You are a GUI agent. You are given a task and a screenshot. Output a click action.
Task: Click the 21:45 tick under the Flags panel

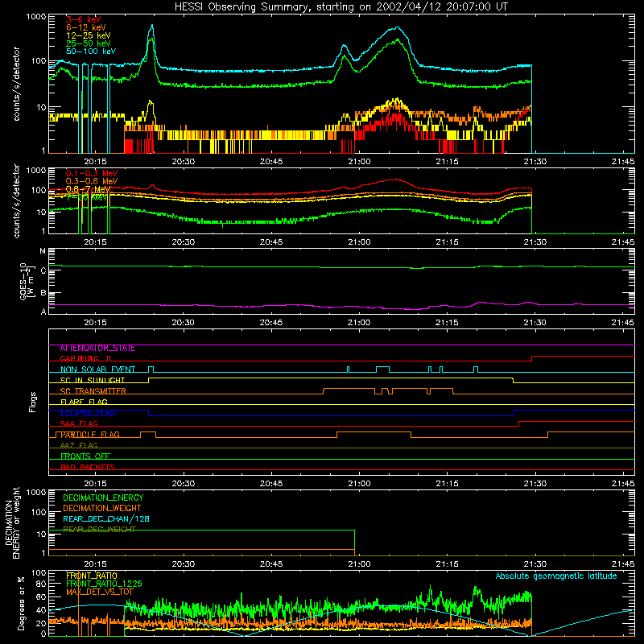623,484
